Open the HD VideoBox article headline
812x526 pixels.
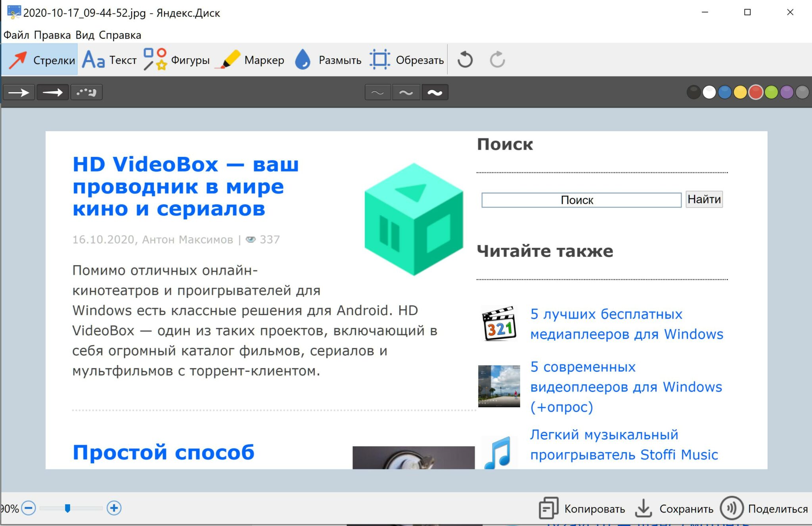click(186, 186)
